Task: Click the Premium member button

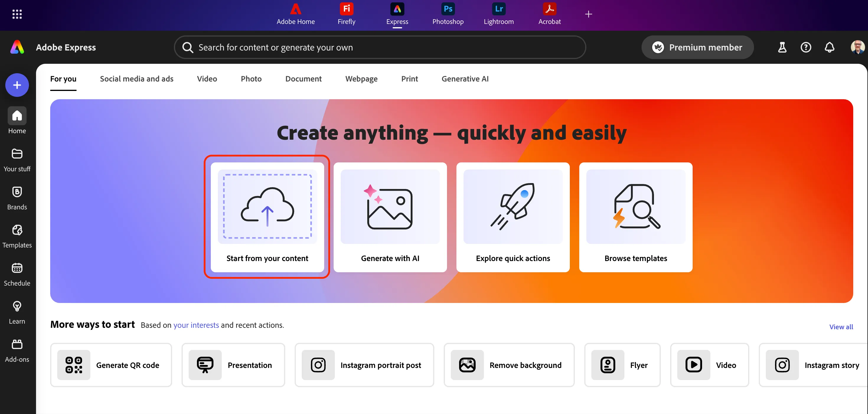Action: (x=697, y=47)
